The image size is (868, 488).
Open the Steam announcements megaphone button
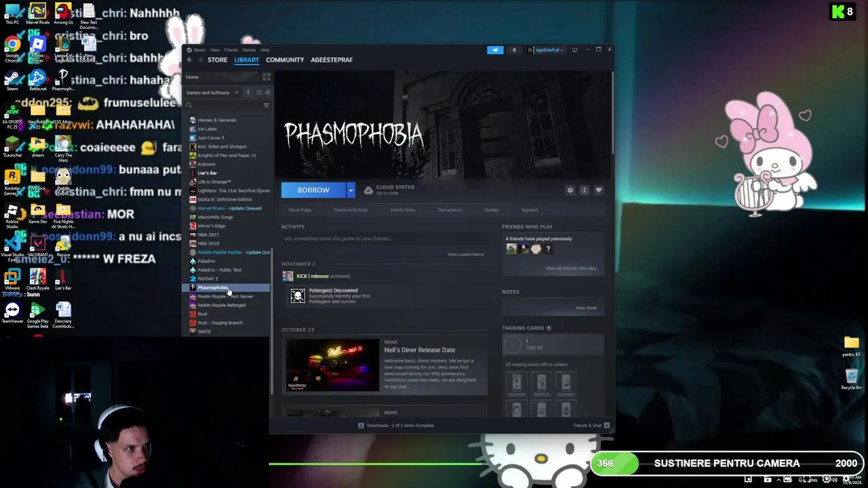pyautogui.click(x=495, y=49)
